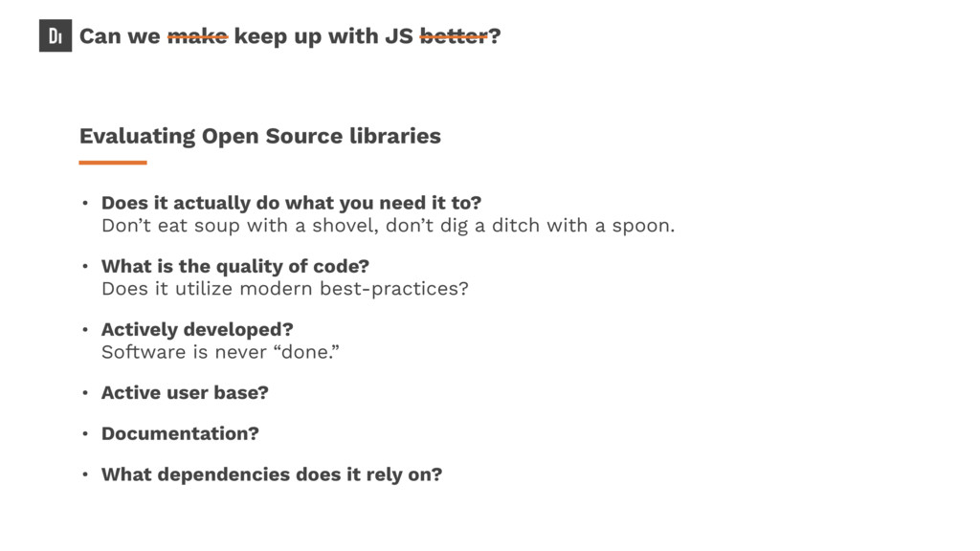Screen dimensions: 980x551
Task: Click the struck-through word "make"
Action: coord(197,36)
